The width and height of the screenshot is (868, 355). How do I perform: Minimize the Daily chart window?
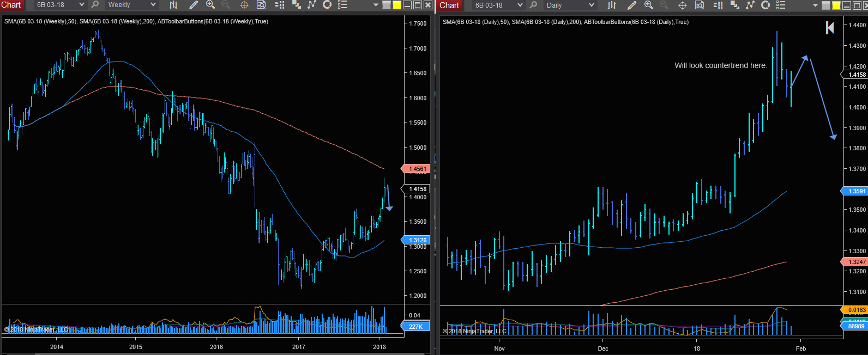point(847,5)
